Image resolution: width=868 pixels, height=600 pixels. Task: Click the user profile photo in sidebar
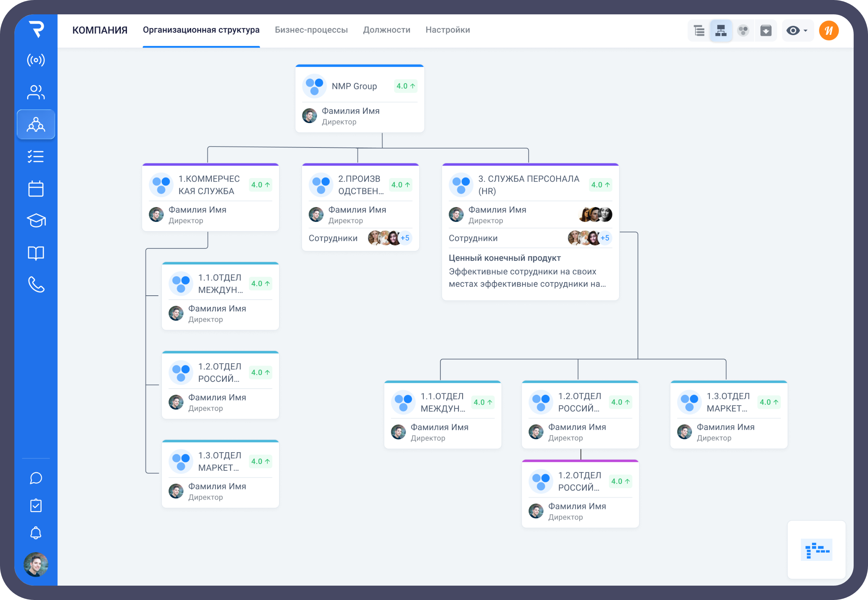pos(36,564)
